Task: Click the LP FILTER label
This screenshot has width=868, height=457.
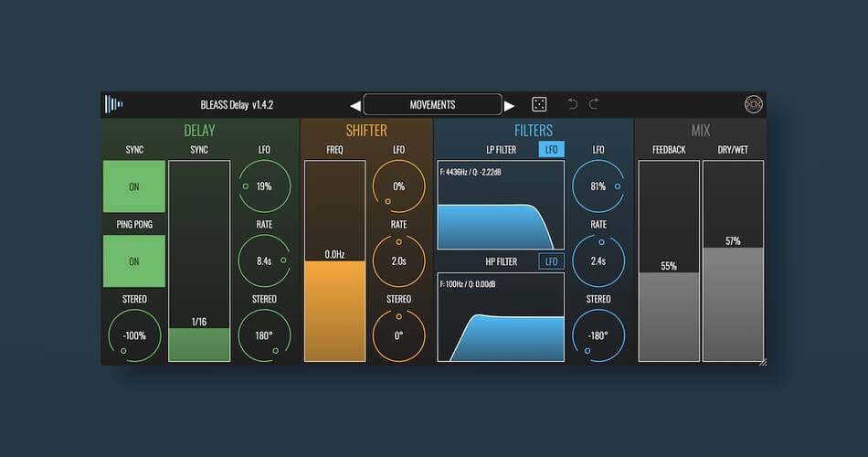Action: coord(502,150)
